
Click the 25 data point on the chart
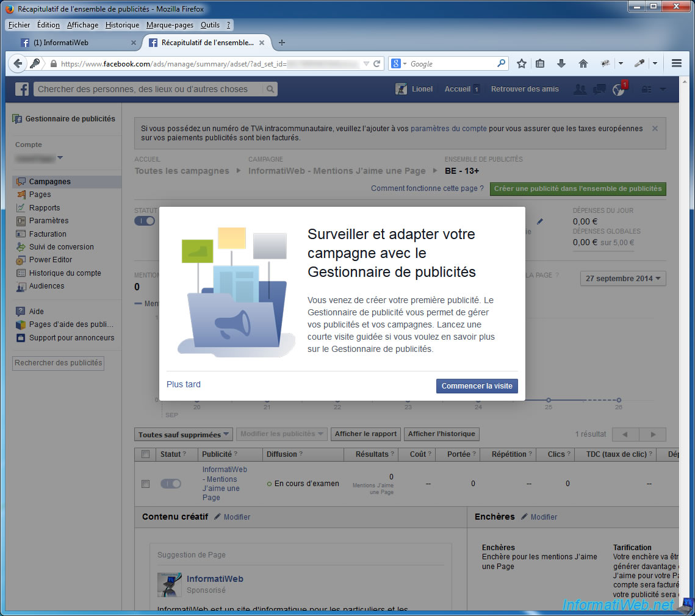(x=549, y=400)
